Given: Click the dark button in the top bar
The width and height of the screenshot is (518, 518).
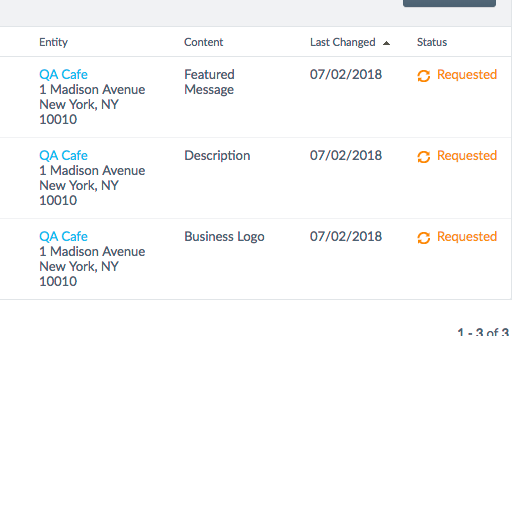Looking at the screenshot, I should pos(449,3).
